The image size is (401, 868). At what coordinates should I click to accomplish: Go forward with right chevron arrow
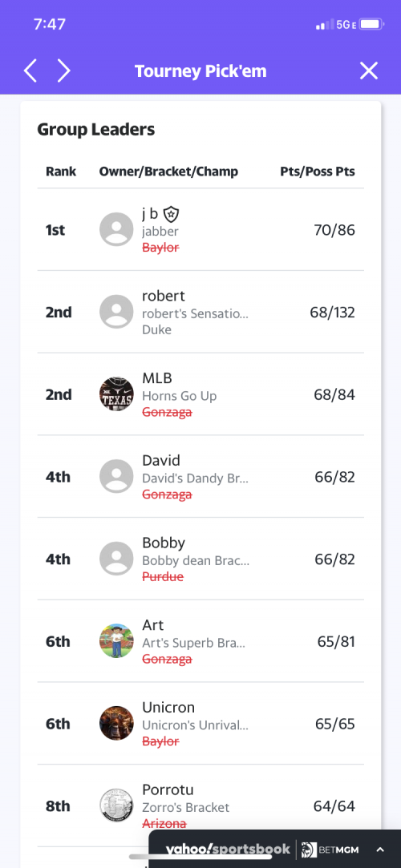tap(64, 71)
